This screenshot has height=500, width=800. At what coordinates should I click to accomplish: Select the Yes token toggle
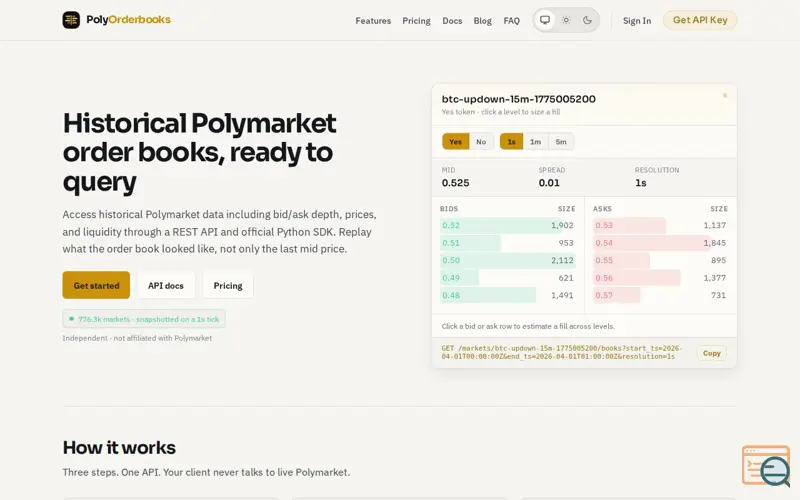(x=456, y=142)
